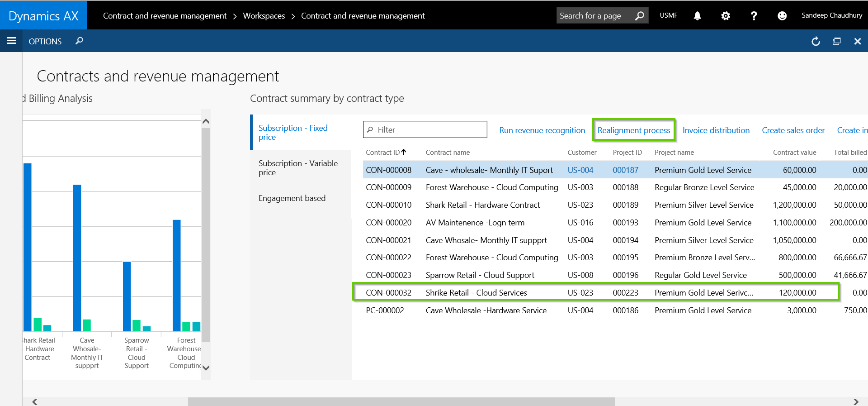Click the 200,000.00 total billed cell
This screenshot has width=868, height=406.
[x=848, y=223]
